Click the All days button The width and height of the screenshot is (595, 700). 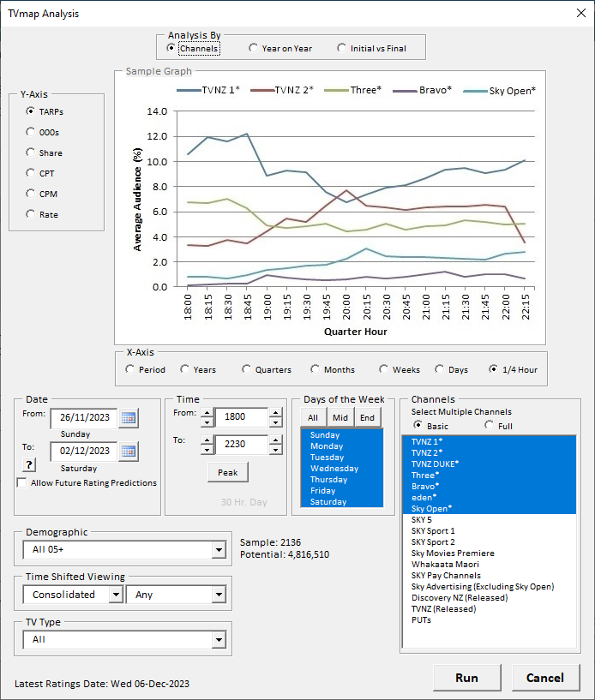coord(313,418)
